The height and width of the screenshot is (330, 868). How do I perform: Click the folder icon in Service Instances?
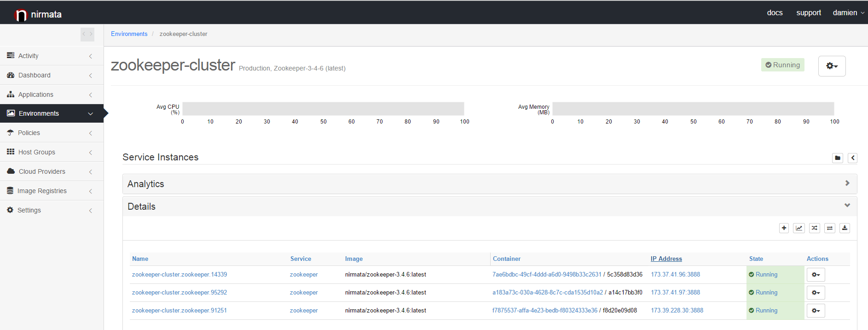(x=838, y=158)
